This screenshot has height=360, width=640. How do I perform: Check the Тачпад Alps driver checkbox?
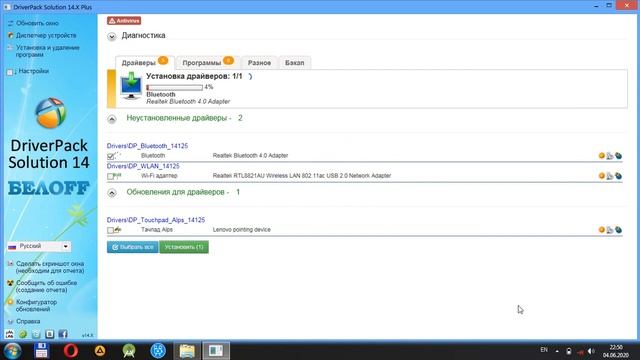[x=111, y=231]
